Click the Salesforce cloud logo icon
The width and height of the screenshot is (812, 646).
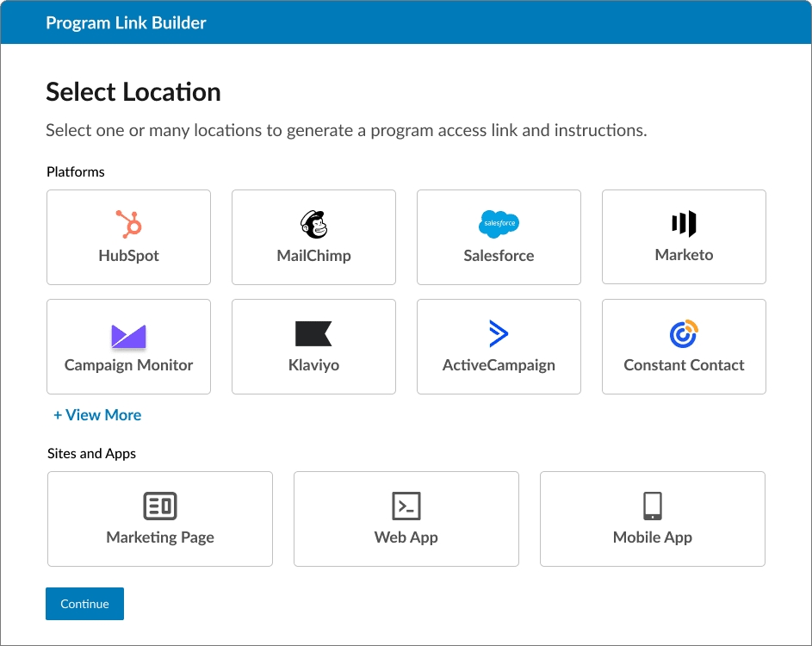499,224
